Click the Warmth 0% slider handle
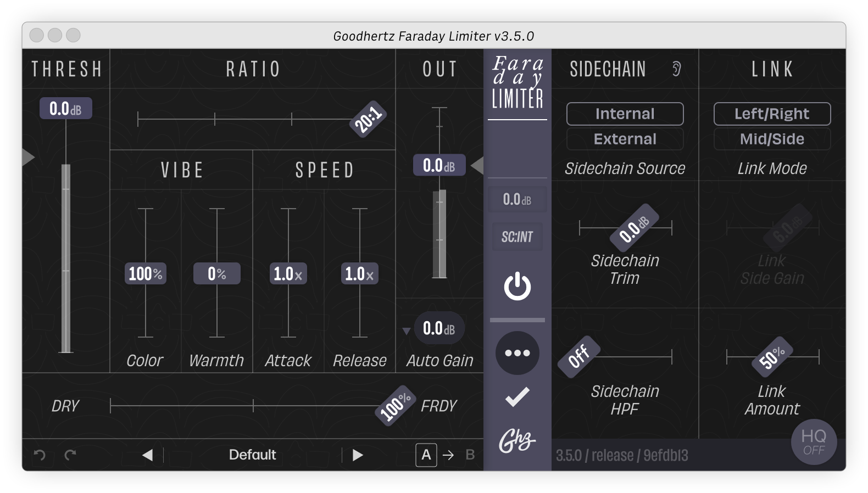The image size is (868, 493). 216,273
